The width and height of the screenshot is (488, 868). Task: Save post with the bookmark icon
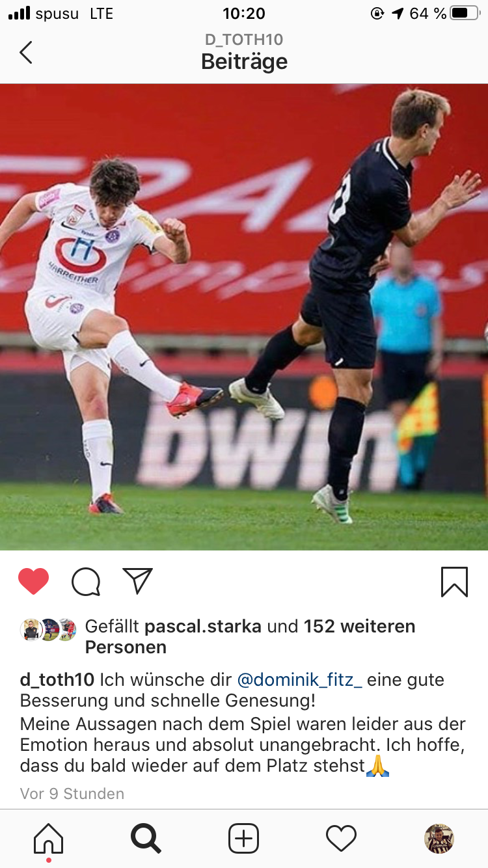pos(454,582)
